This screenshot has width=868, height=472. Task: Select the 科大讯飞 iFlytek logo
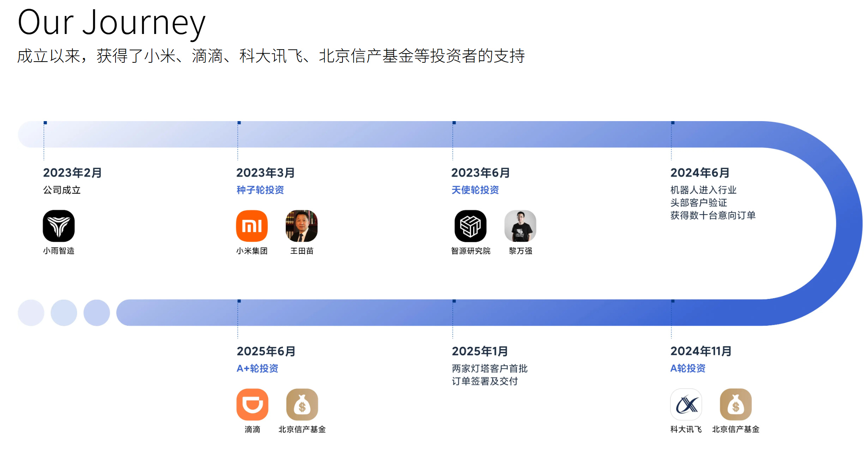(x=686, y=405)
